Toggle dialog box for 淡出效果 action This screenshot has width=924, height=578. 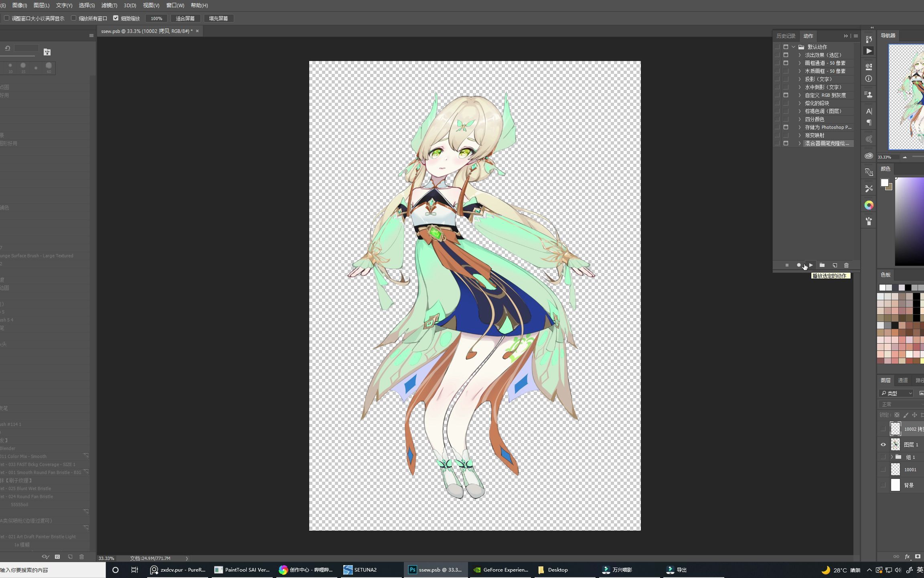coord(786,55)
